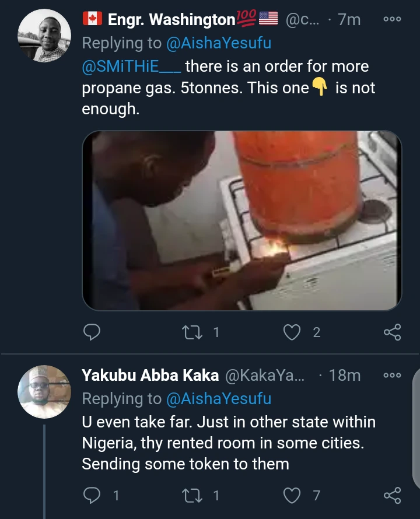This screenshot has height=519, width=420.
Task: Reply to Yakubu Abba Kaka's tweet
Action: click(92, 496)
